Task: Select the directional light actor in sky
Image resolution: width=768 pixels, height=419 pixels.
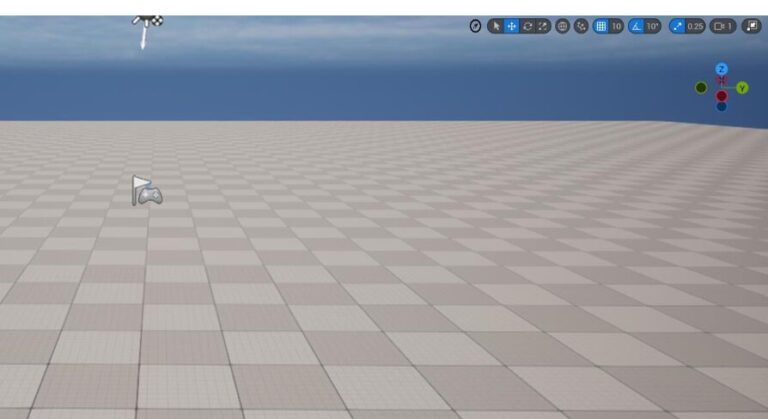Action: tap(146, 31)
